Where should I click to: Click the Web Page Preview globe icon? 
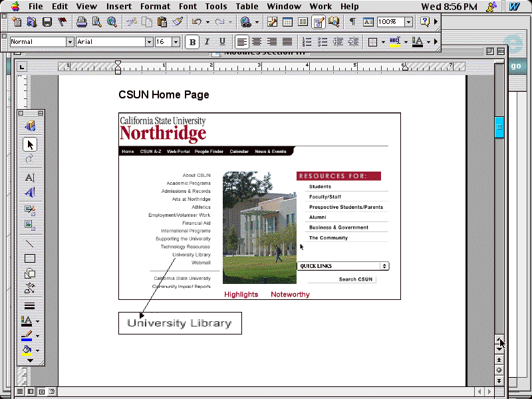112,22
